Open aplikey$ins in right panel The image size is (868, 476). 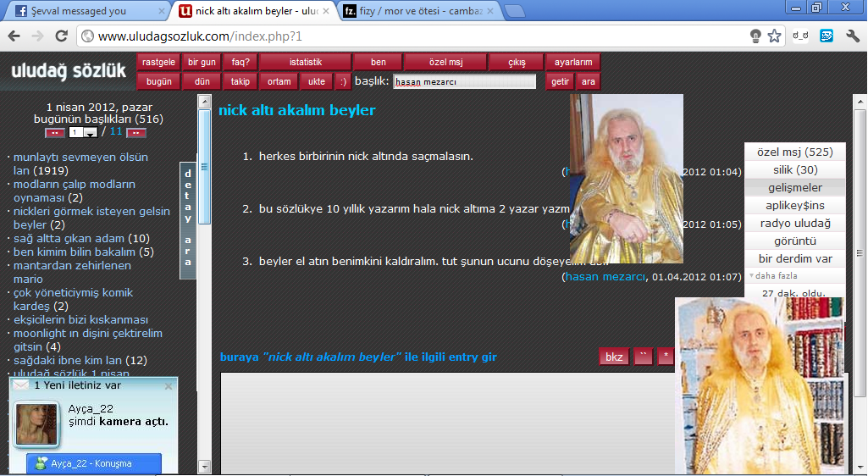coord(795,205)
